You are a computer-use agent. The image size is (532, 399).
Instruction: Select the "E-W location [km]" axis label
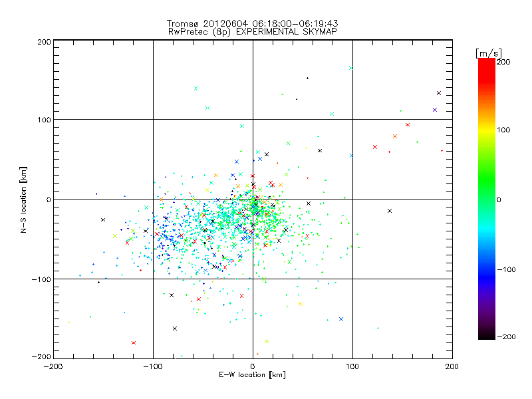pyautogui.click(x=252, y=375)
